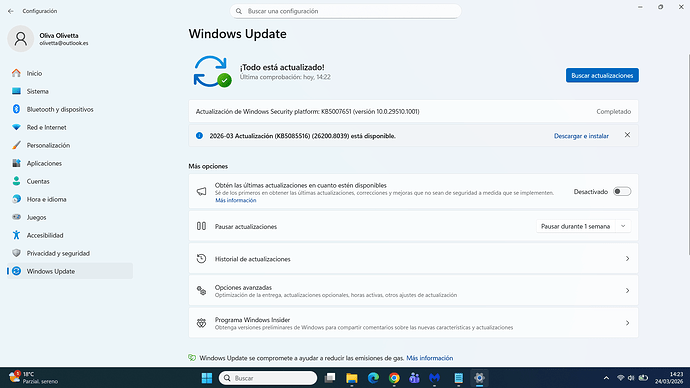Go to Red e Internet settings
Screen dimensions: 690x388
[x=70, y=127]
